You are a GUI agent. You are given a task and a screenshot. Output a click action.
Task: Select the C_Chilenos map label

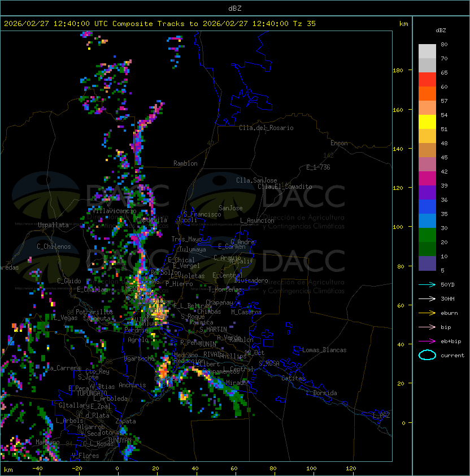click(54, 246)
